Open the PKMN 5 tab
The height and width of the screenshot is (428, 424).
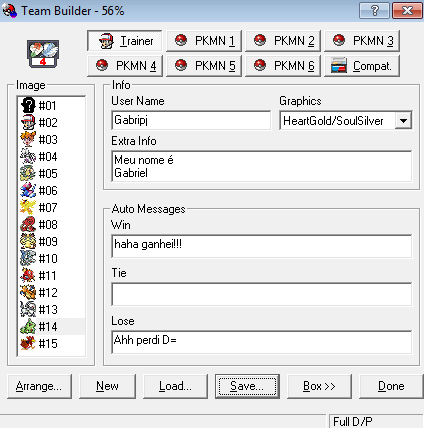[x=204, y=66]
